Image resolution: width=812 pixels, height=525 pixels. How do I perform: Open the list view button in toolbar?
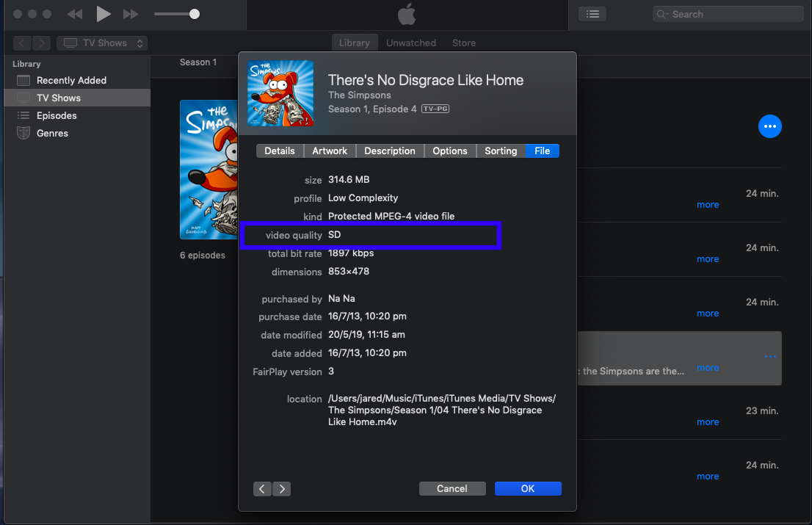(592, 14)
